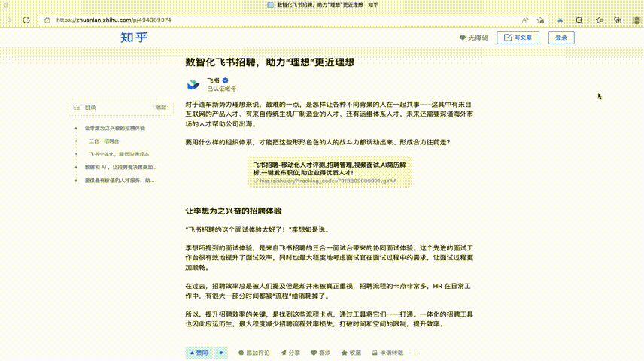Click the 登录 login button
Viewport: 644px width, 361px height.
click(x=561, y=38)
